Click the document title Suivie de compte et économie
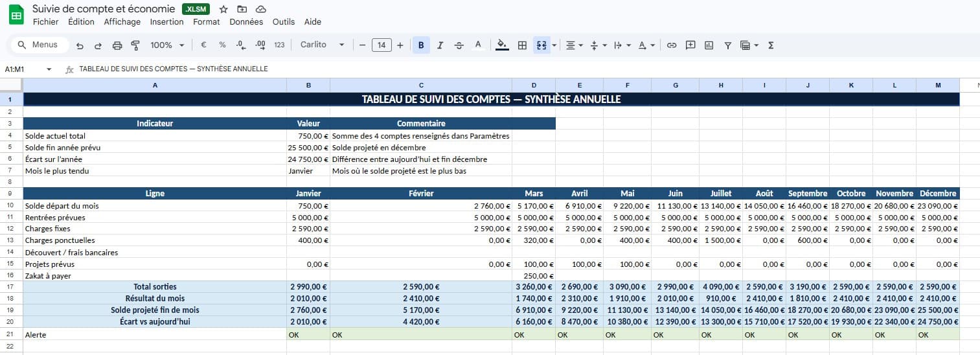This screenshot has height=355, width=980. tap(104, 9)
